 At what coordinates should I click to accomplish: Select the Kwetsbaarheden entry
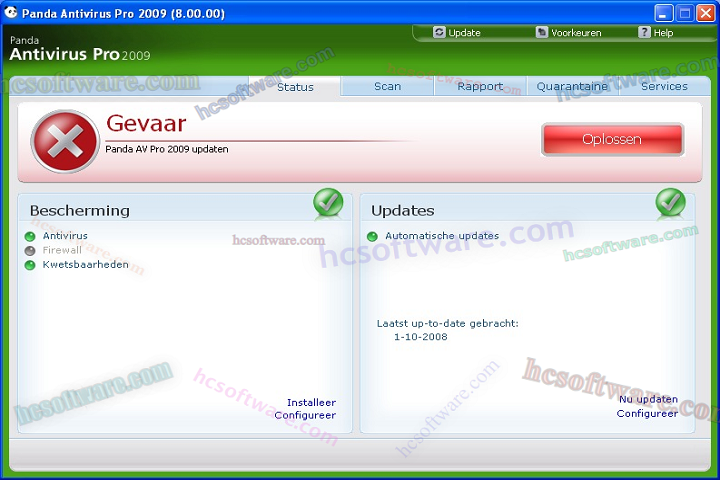pyautogui.click(x=85, y=265)
